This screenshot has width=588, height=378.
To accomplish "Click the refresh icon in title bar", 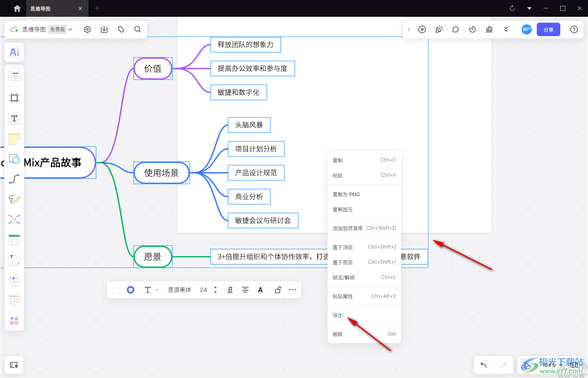I will pyautogui.click(x=512, y=8).
